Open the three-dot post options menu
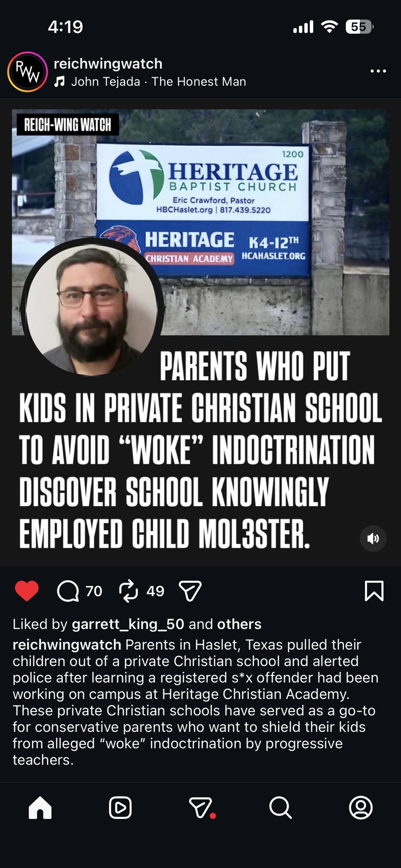The image size is (401, 868). point(378,71)
